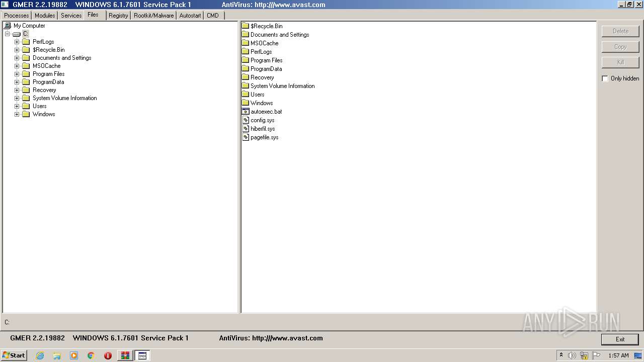
Task: Select the autoexec.bat file icon
Action: [246, 112]
